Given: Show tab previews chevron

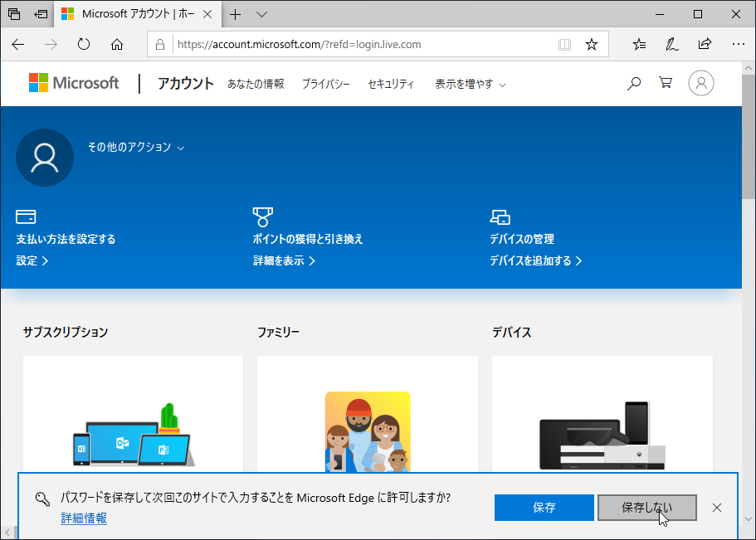Looking at the screenshot, I should 261,14.
